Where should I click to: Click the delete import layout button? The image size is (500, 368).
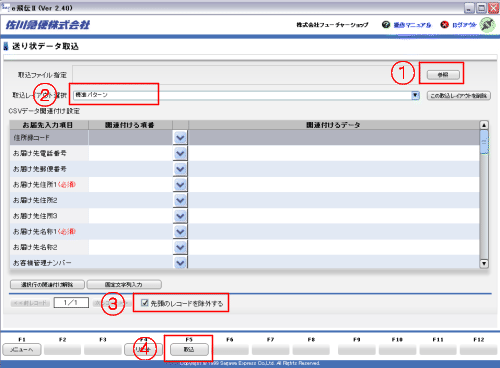click(x=459, y=96)
